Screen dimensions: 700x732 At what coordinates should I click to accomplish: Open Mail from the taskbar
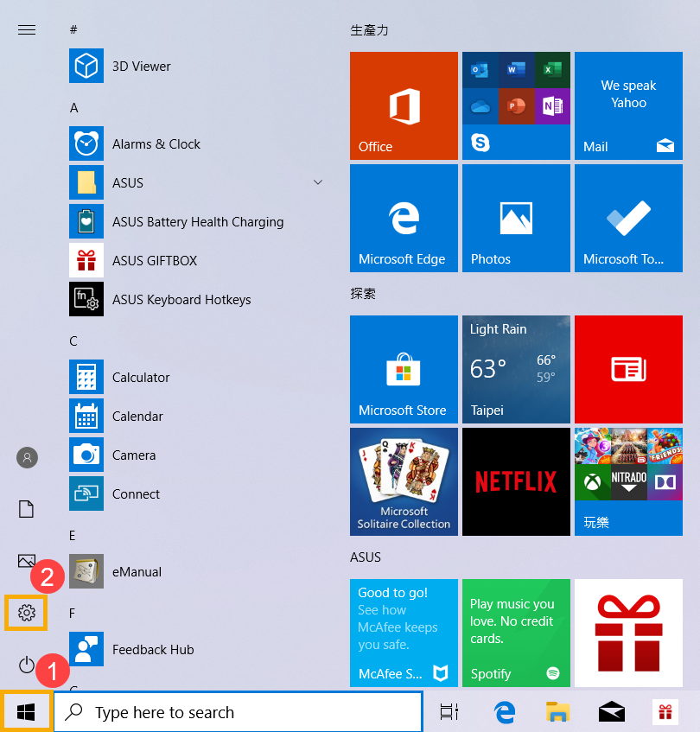click(612, 712)
